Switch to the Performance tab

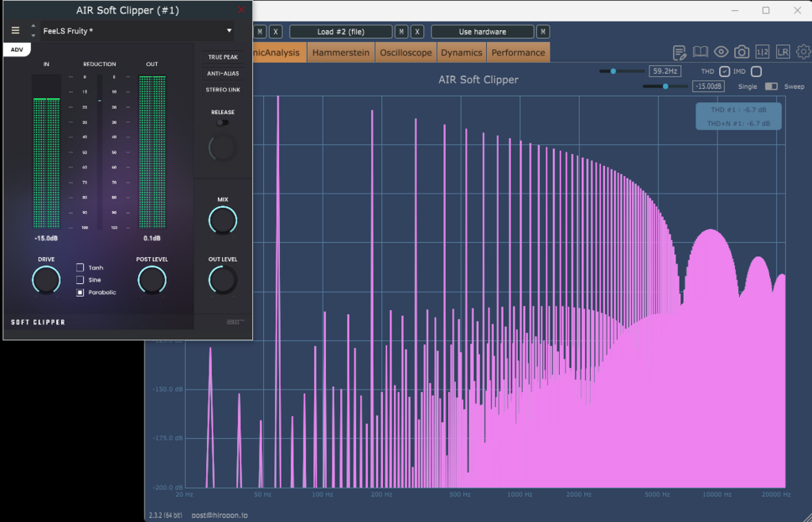point(519,52)
